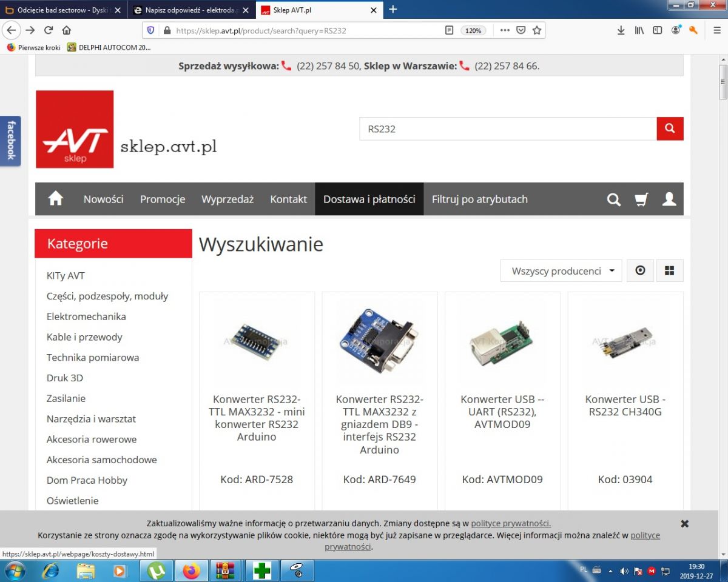Open page actions three-dots menu
728x582 pixels.
coord(505,30)
